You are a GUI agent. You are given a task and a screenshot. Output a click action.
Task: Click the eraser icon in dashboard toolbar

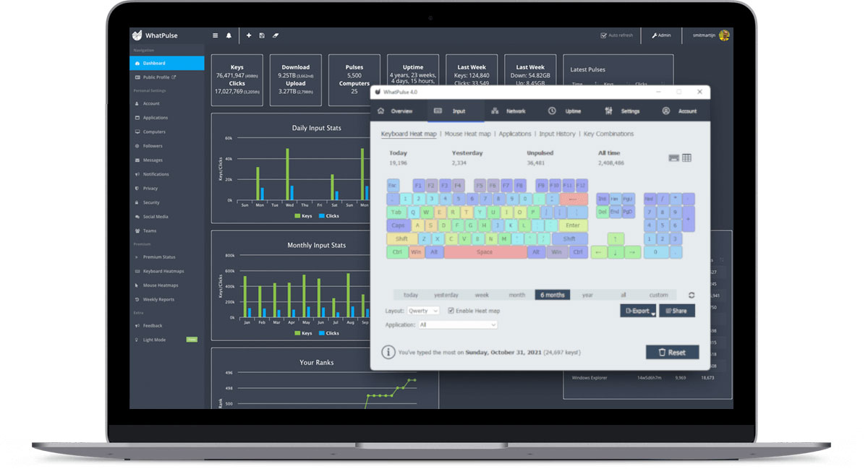(x=276, y=35)
